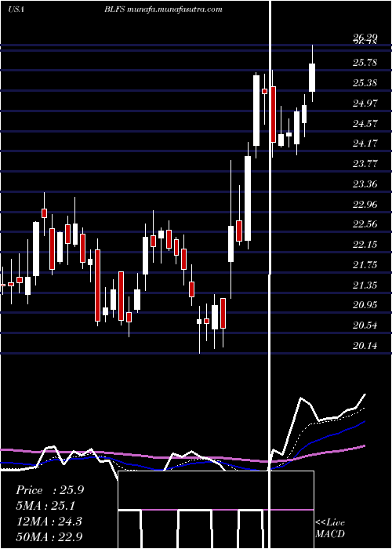Click the 22.96 price axis label
This screenshot has height=549, width=392.
click(x=365, y=204)
